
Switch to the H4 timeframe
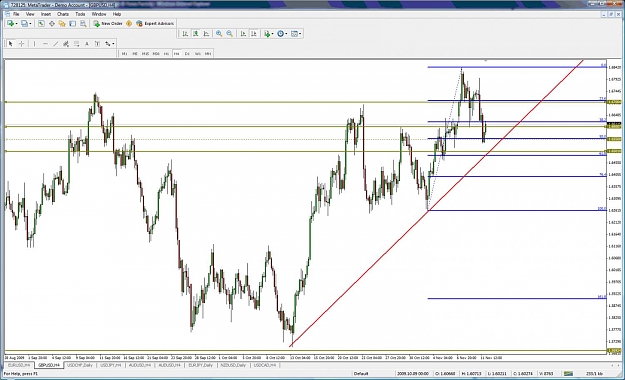pos(177,53)
